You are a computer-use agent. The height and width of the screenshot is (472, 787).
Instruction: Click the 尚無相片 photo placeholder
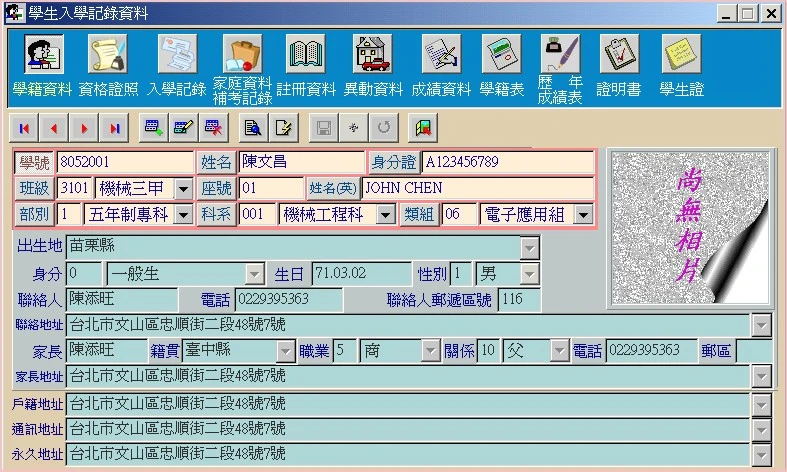click(x=691, y=228)
